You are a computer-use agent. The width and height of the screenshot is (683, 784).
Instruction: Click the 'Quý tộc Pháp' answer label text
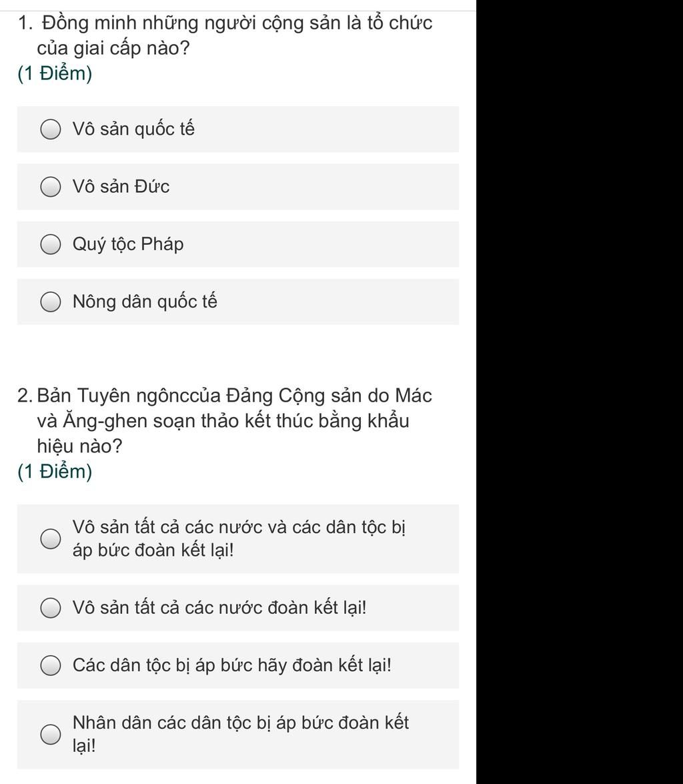tap(128, 244)
